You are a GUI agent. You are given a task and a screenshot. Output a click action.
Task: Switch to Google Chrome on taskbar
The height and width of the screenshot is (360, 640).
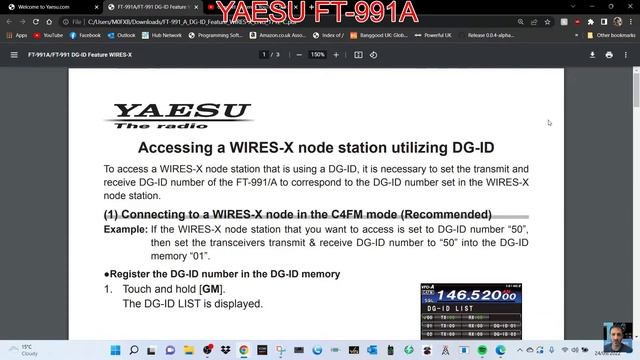pos(244,350)
